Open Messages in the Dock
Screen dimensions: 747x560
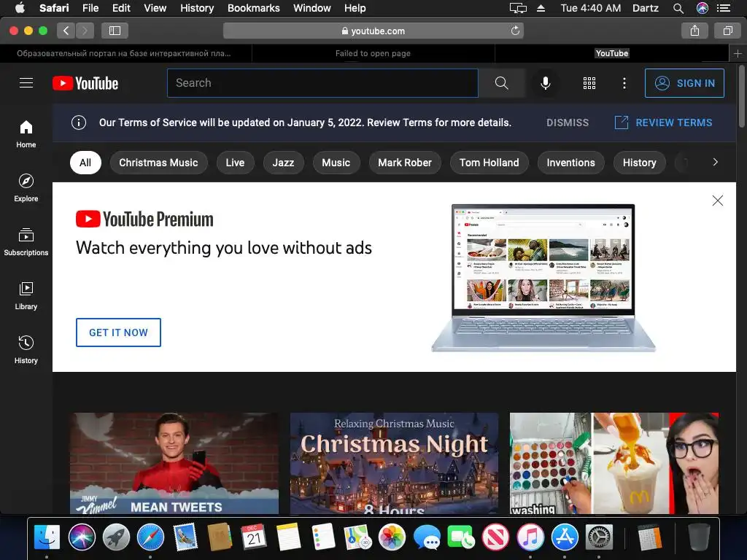[x=426, y=537]
